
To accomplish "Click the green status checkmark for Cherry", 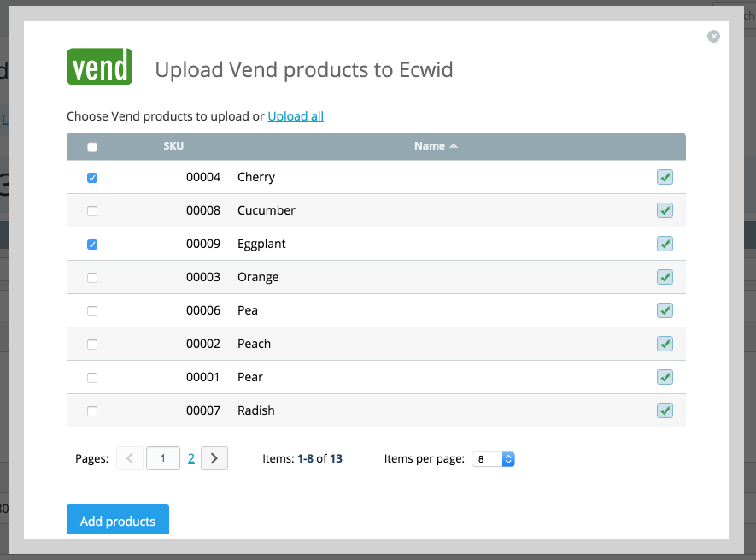I will click(665, 177).
